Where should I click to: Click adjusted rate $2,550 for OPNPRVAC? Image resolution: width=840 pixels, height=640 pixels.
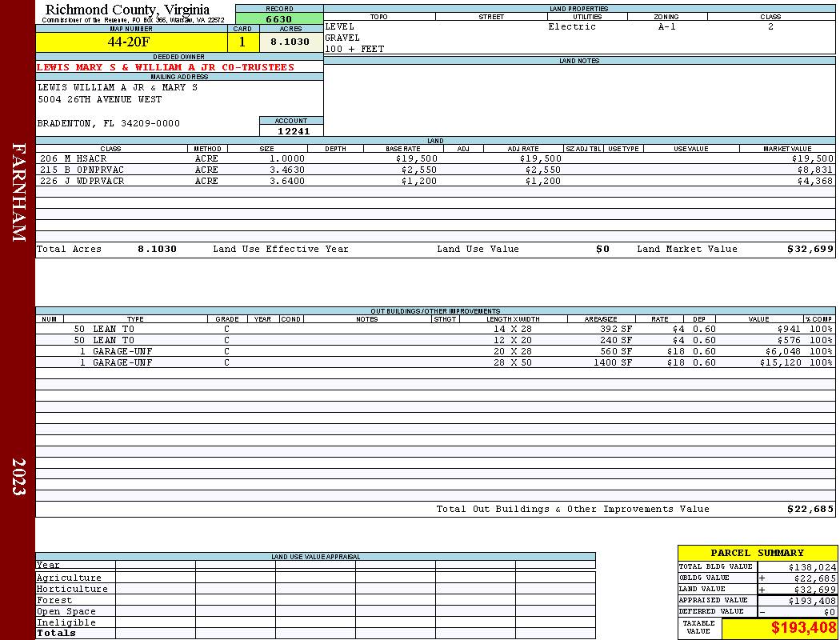tap(542, 170)
